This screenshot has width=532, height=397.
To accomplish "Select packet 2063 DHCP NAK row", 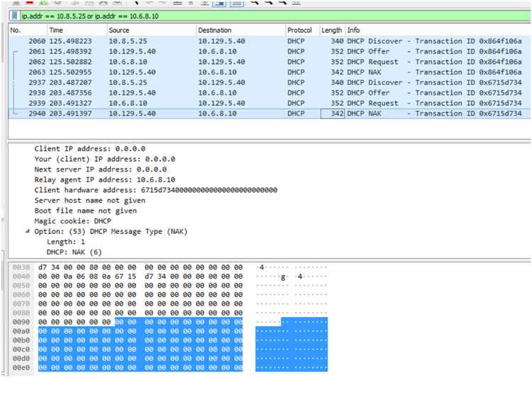I will [x=213, y=72].
